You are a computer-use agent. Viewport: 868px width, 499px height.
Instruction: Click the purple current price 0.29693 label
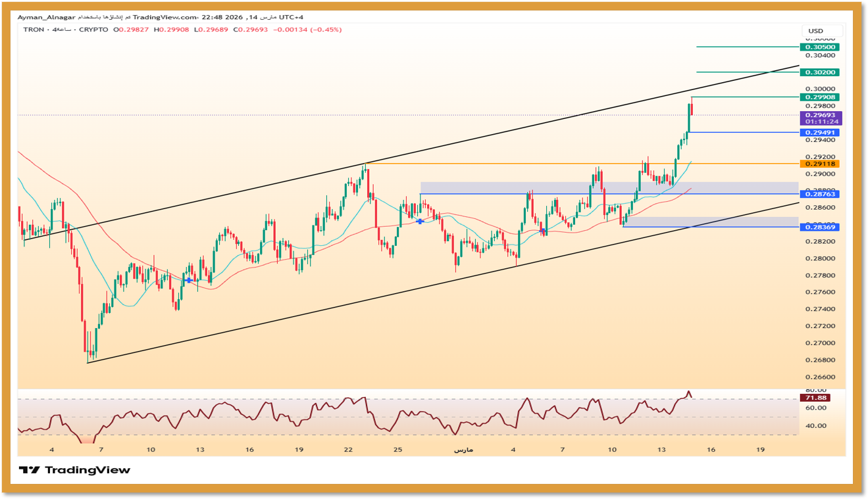tap(820, 115)
